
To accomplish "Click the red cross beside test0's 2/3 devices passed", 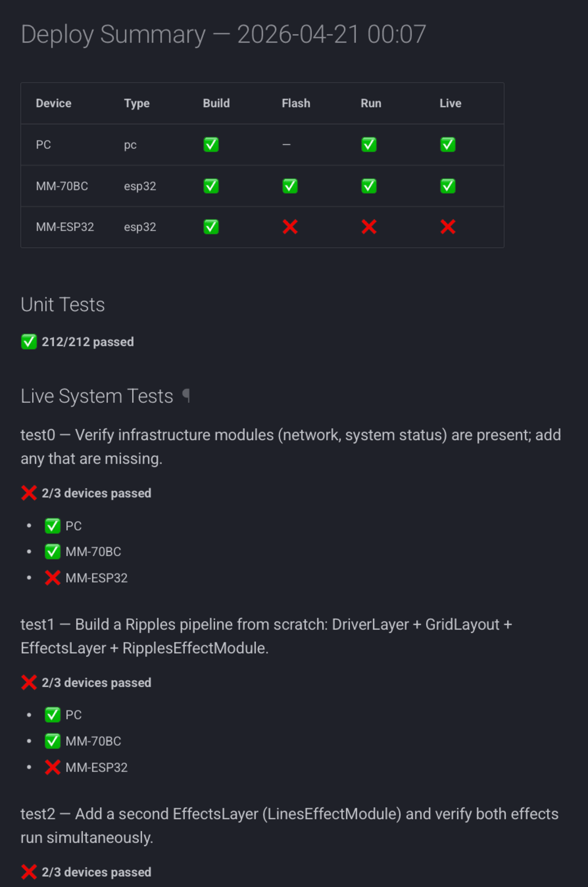I will (x=29, y=493).
